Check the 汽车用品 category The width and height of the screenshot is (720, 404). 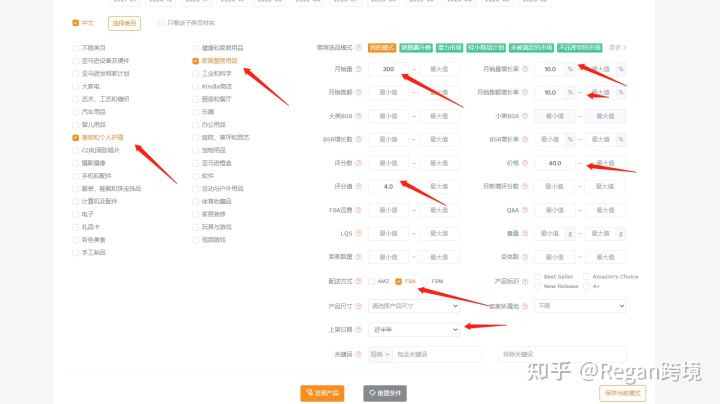(x=75, y=112)
